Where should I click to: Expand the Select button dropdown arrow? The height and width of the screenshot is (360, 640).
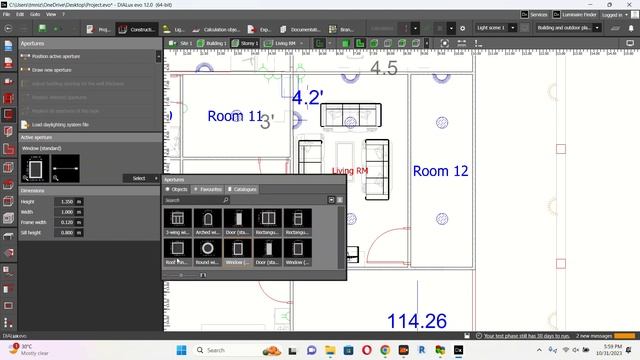point(156,178)
